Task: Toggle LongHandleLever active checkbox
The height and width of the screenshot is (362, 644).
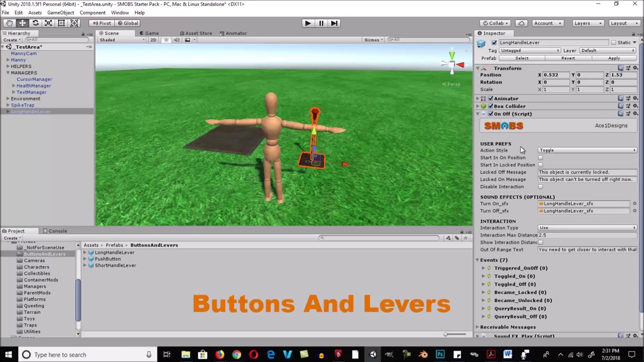Action: [494, 43]
